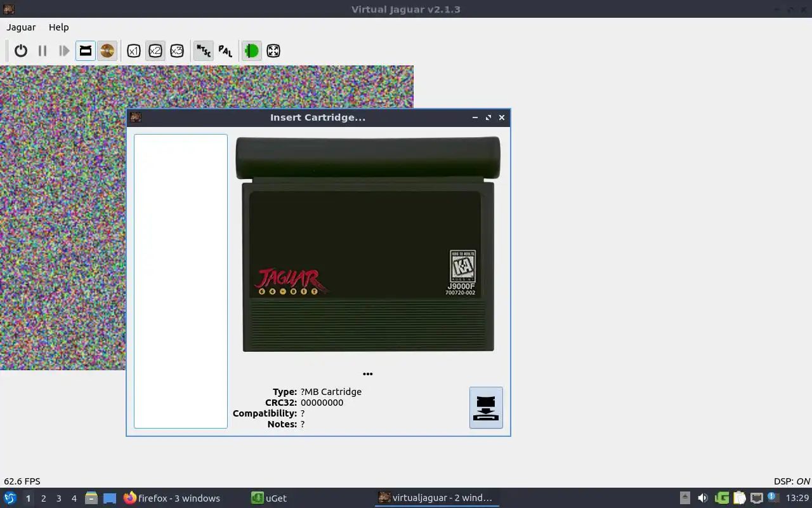Click the network tray icon
This screenshot has height=508, width=812.
[756, 498]
